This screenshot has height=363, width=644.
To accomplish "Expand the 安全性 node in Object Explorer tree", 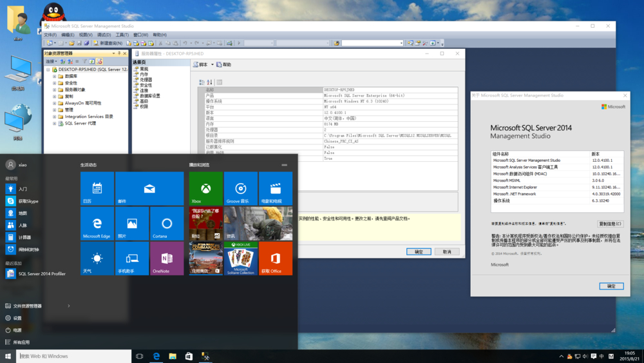I will click(x=54, y=83).
